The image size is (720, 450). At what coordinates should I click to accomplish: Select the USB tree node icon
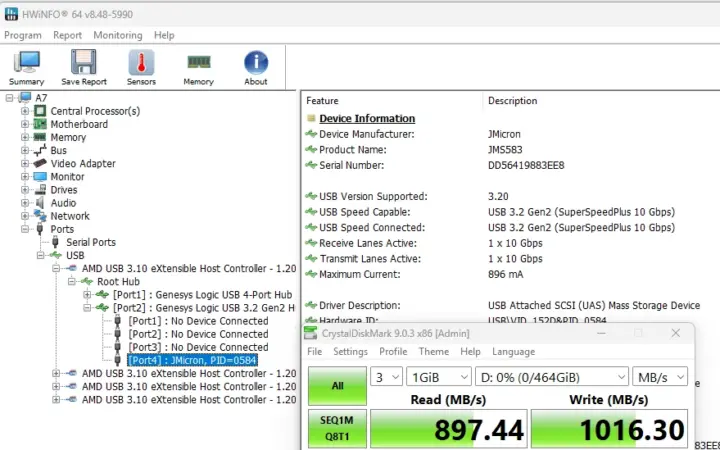56,255
